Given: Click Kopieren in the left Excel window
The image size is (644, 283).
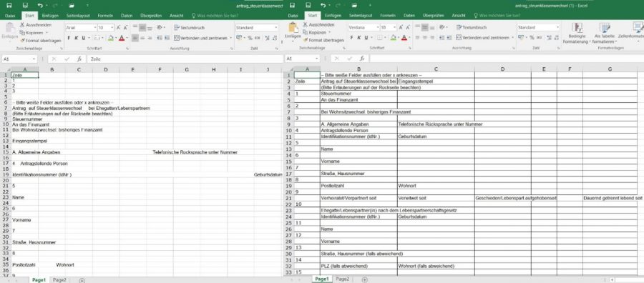Looking at the screenshot, I should click(34, 33).
